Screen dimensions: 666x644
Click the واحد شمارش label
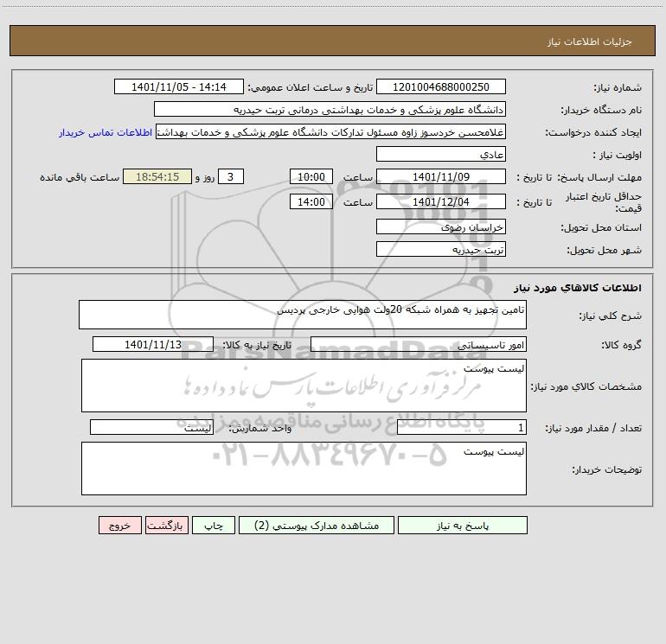point(260,429)
